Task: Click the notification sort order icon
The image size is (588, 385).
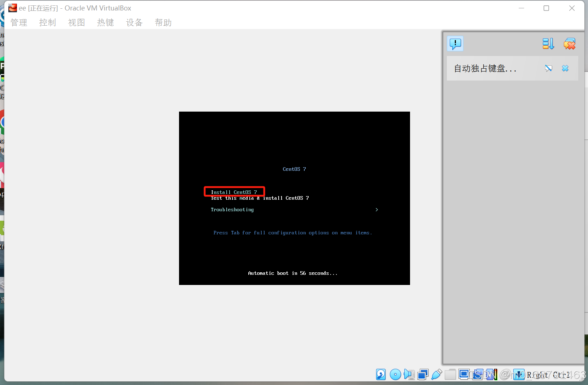Action: (548, 44)
